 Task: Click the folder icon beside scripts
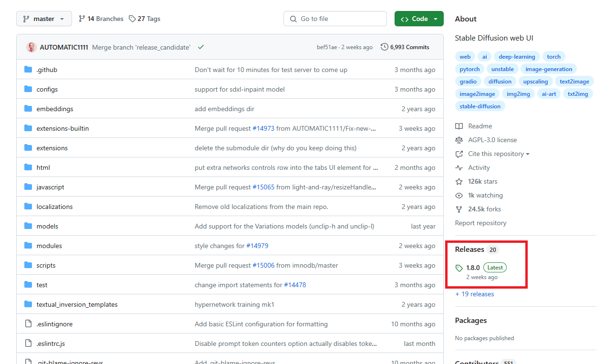coord(28,265)
